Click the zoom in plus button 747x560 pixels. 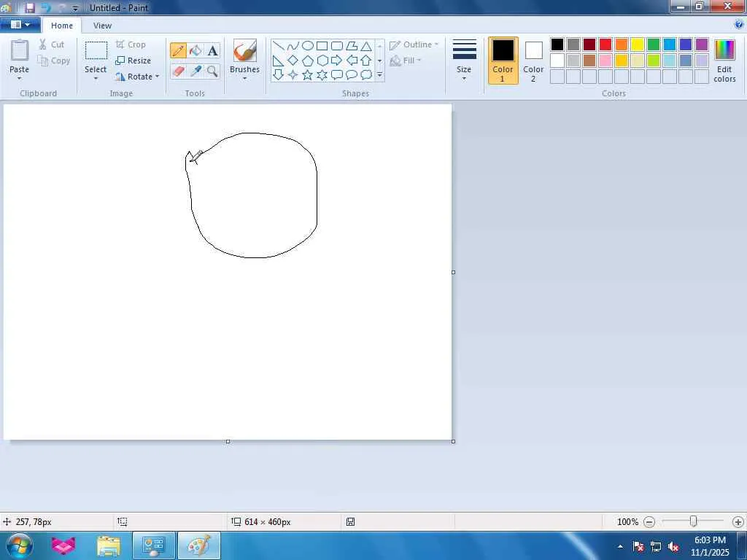(738, 522)
